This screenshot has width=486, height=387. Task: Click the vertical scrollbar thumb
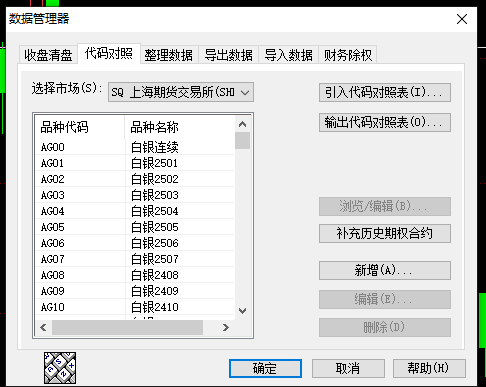coord(243,141)
